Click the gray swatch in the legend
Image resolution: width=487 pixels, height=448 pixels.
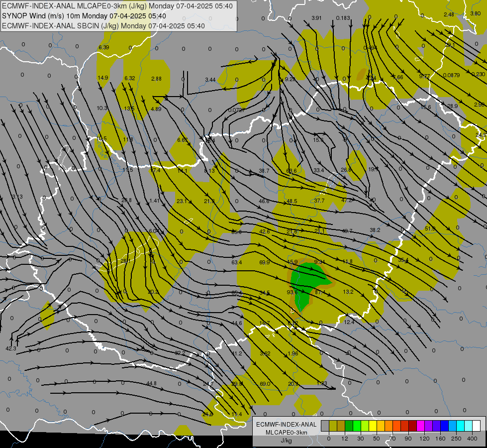(x=325, y=426)
